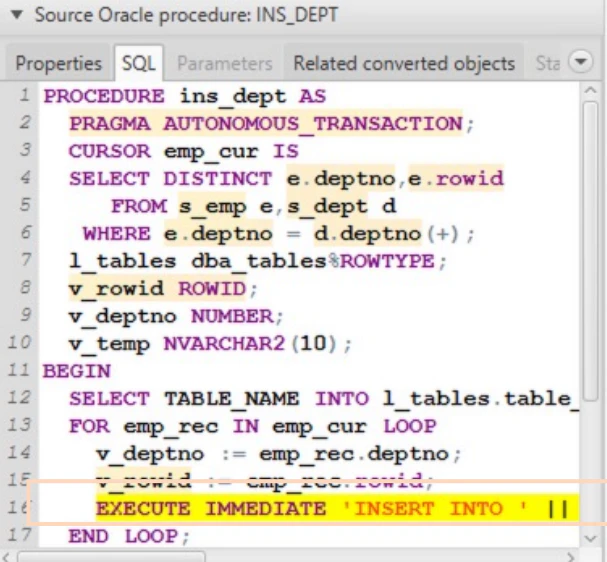Click 's_emp e' in the FROM clause
The height and width of the screenshot is (562, 607).
pos(226,207)
